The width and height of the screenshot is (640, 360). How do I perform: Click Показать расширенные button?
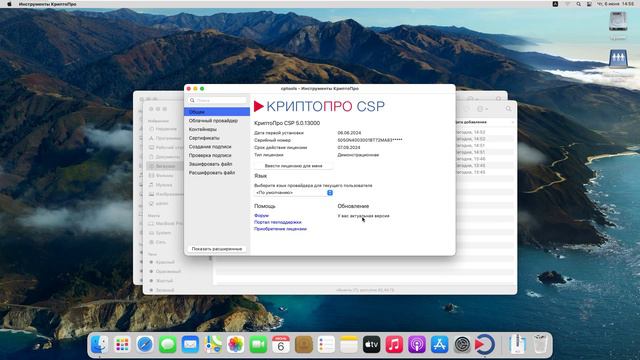pos(217,249)
